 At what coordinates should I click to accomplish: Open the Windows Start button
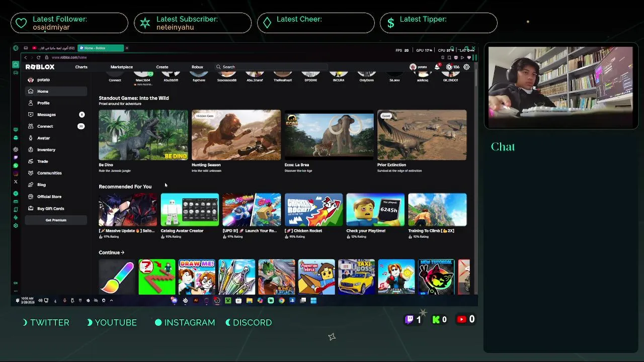313,301
